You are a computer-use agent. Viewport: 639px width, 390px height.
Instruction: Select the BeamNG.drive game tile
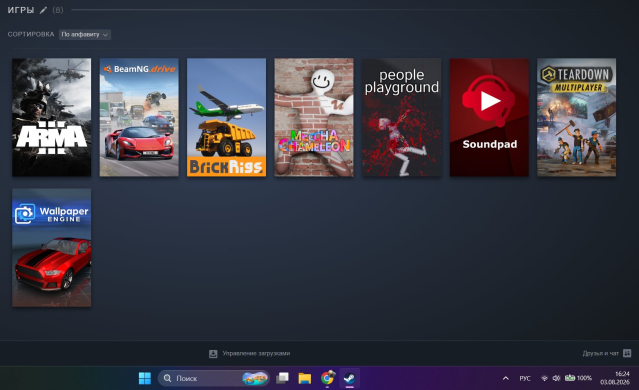click(x=139, y=117)
